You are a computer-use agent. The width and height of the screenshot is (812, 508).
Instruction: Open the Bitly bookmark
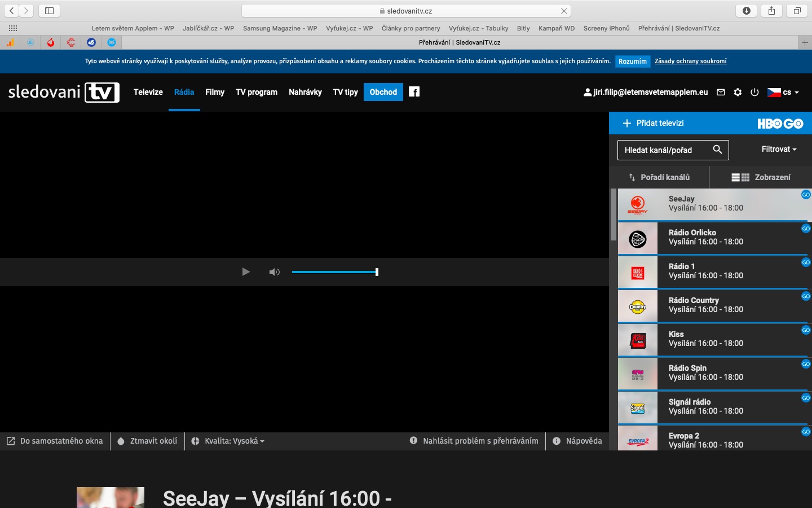(523, 28)
